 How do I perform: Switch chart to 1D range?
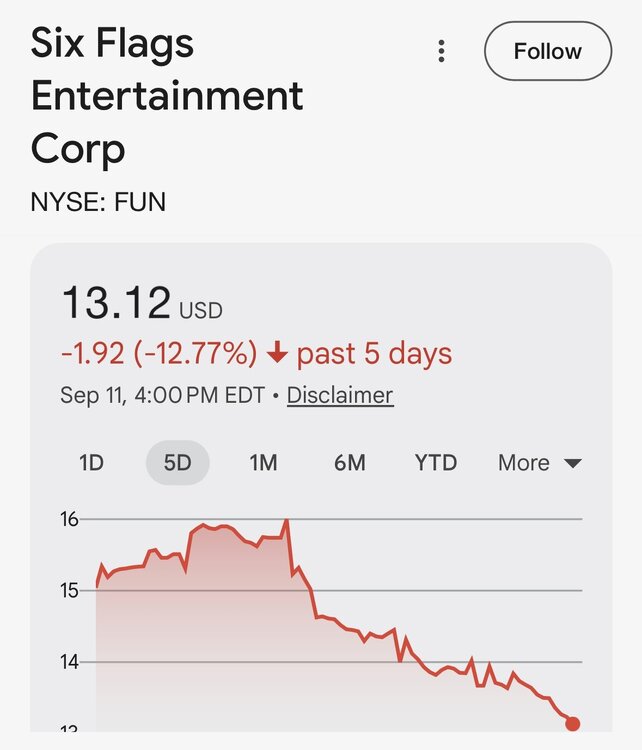91,463
